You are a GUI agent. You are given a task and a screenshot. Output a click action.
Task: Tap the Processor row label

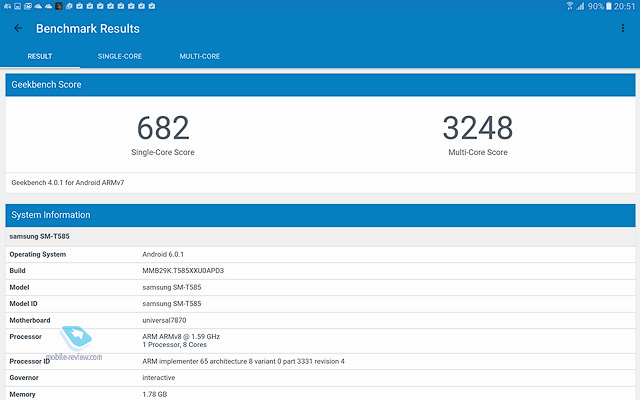(x=25, y=337)
